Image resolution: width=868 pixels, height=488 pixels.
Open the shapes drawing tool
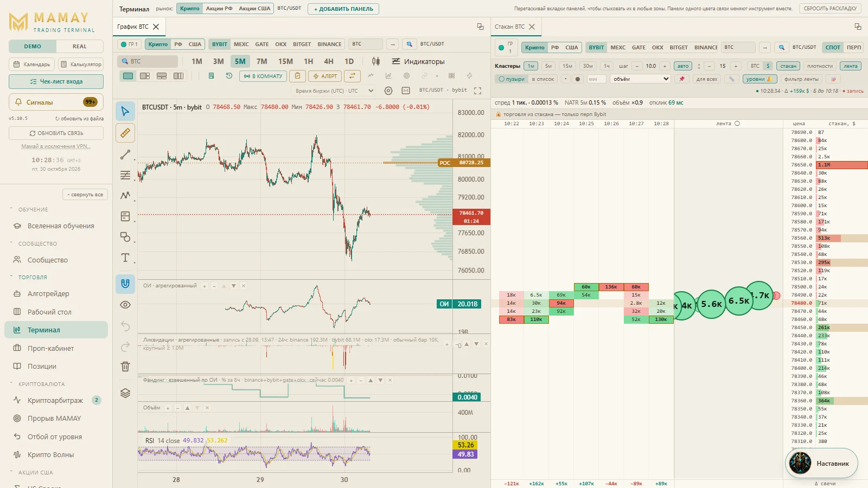(125, 237)
